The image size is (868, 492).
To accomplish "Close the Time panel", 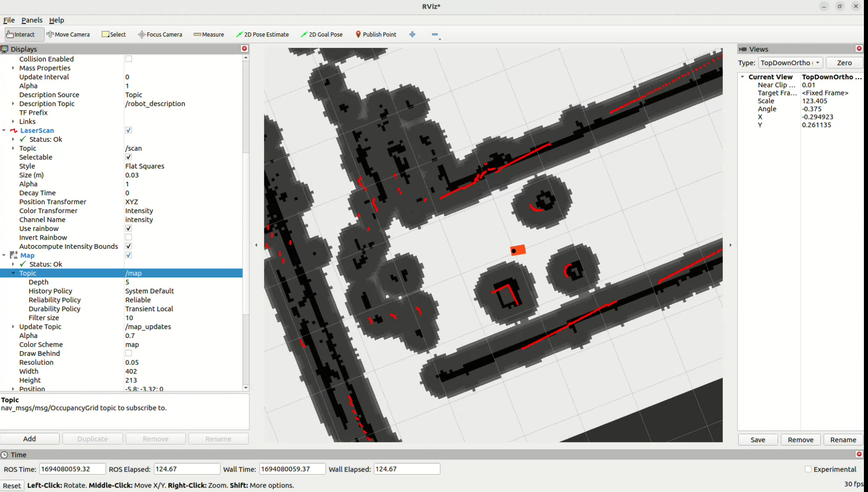I will [859, 454].
